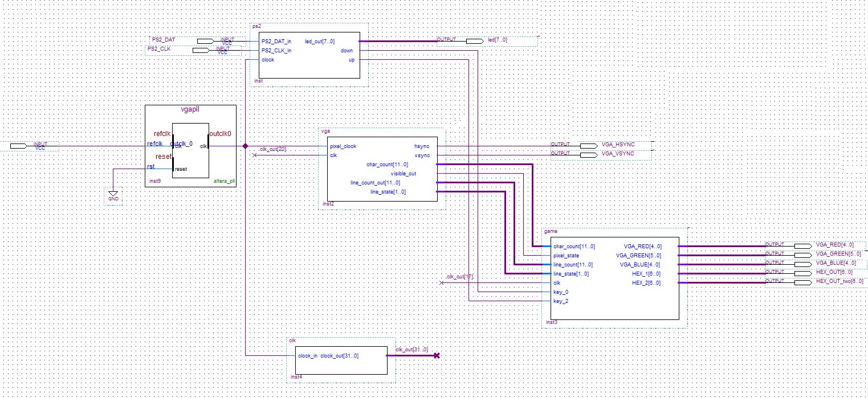
Task: Select the HEX_OUT_two[6..0] output pin symbol
Action: [802, 282]
